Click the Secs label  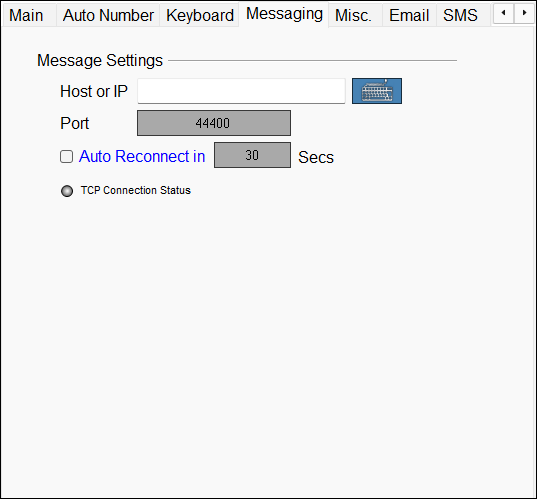[x=316, y=158]
